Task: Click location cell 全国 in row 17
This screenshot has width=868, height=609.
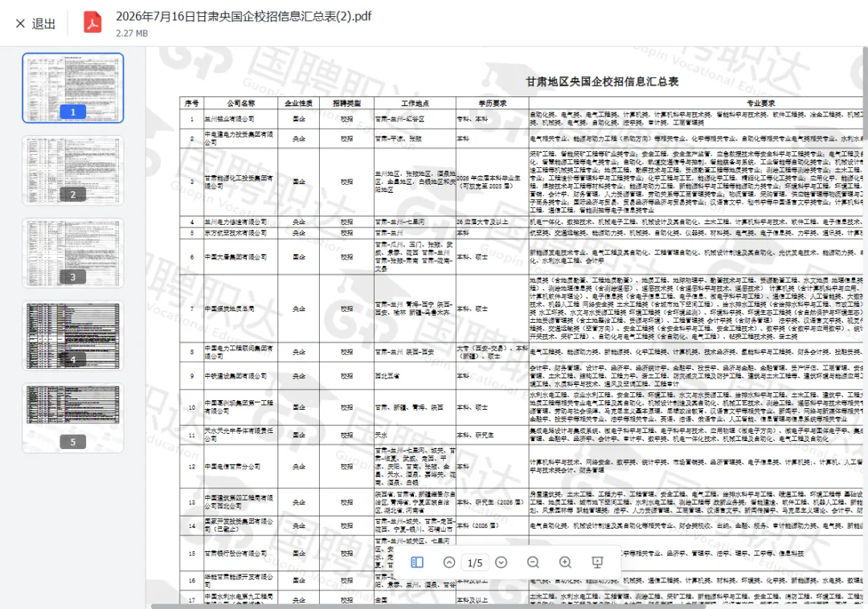Action: click(416, 599)
